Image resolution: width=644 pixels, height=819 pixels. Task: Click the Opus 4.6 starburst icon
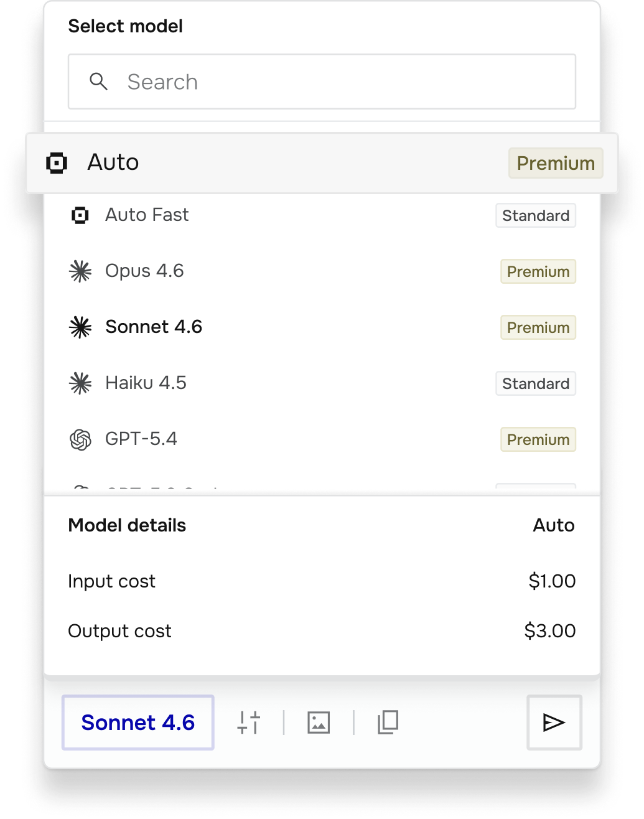click(80, 271)
